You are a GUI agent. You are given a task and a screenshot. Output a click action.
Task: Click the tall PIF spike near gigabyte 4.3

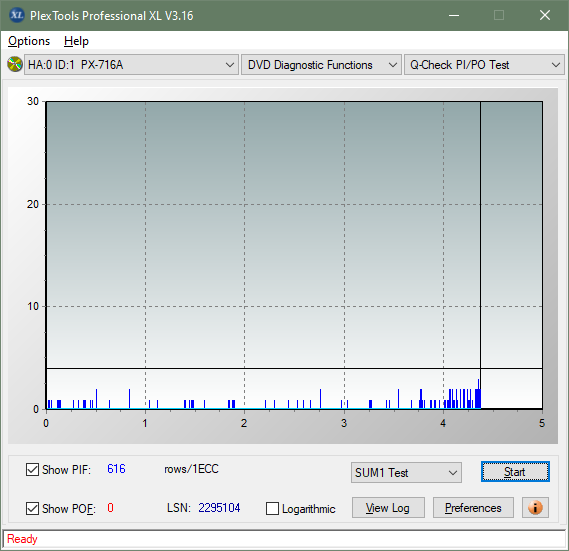point(478,394)
